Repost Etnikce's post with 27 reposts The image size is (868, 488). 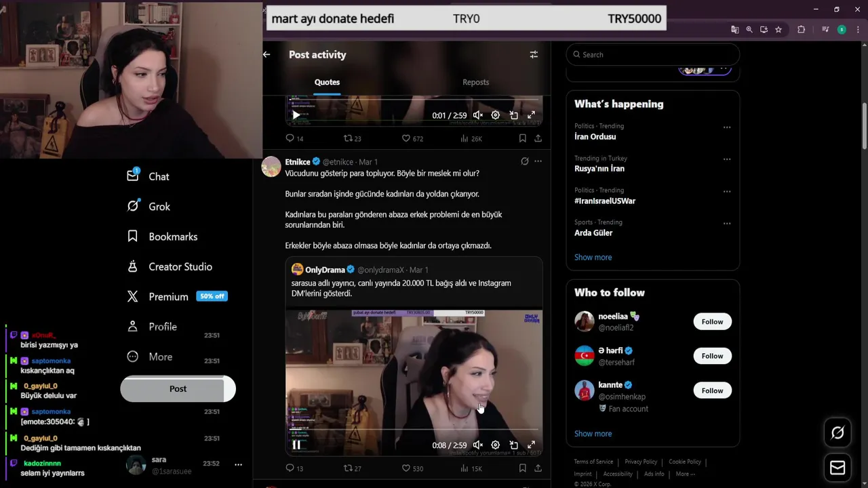click(352, 468)
